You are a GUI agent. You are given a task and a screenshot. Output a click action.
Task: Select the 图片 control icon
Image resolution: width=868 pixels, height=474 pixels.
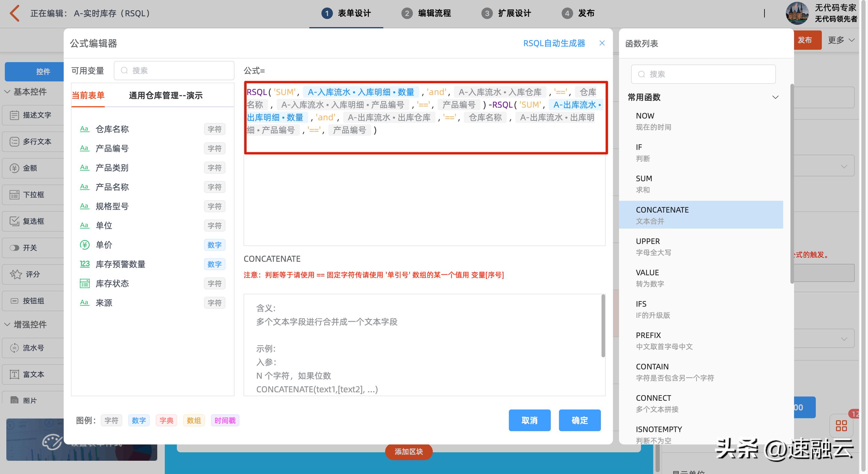(14, 400)
